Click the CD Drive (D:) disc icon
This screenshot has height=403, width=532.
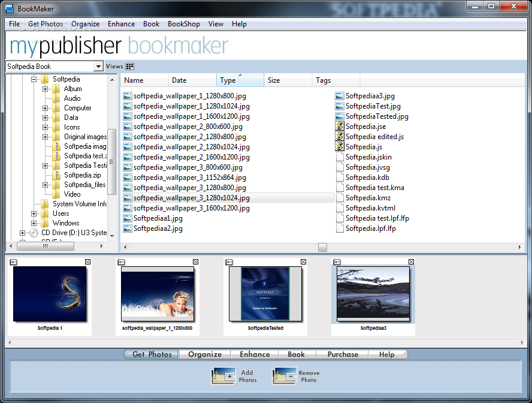34,233
